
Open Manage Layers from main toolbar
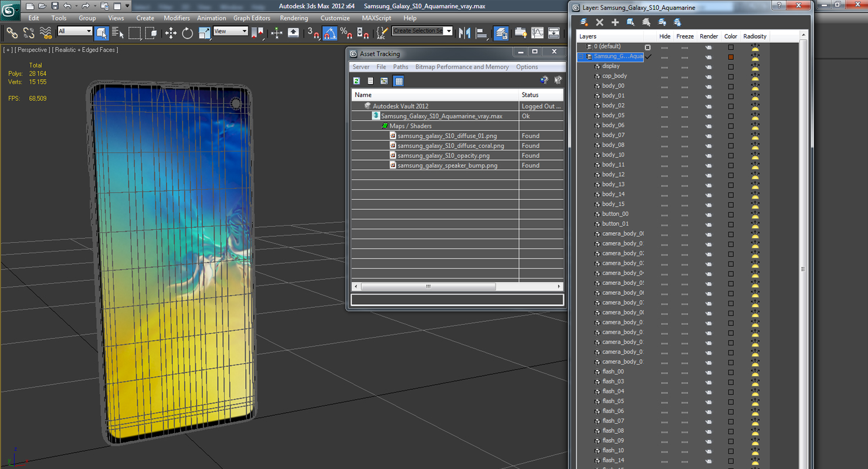tap(501, 33)
